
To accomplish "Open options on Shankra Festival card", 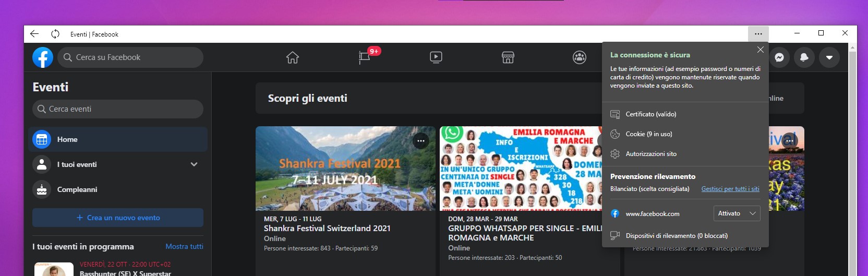I will pyautogui.click(x=421, y=141).
